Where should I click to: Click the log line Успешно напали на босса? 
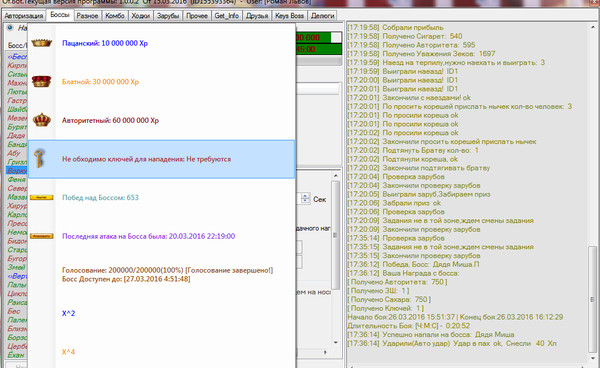pyautogui.click(x=430, y=335)
